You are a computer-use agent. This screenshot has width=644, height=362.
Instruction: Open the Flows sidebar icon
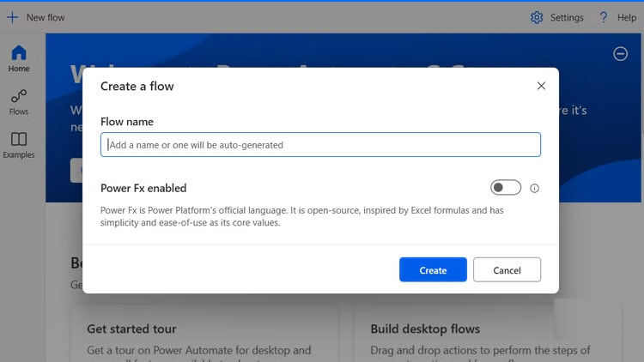19,96
